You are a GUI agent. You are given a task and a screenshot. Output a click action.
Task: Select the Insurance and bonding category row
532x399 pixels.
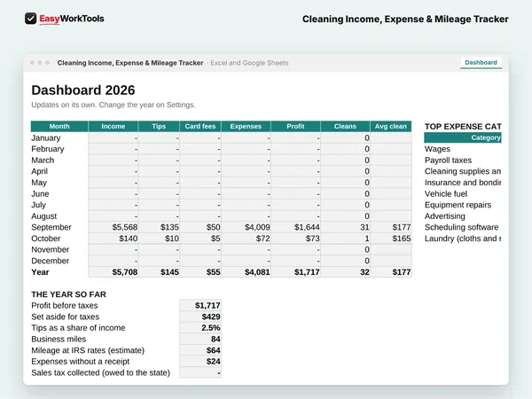tap(463, 183)
